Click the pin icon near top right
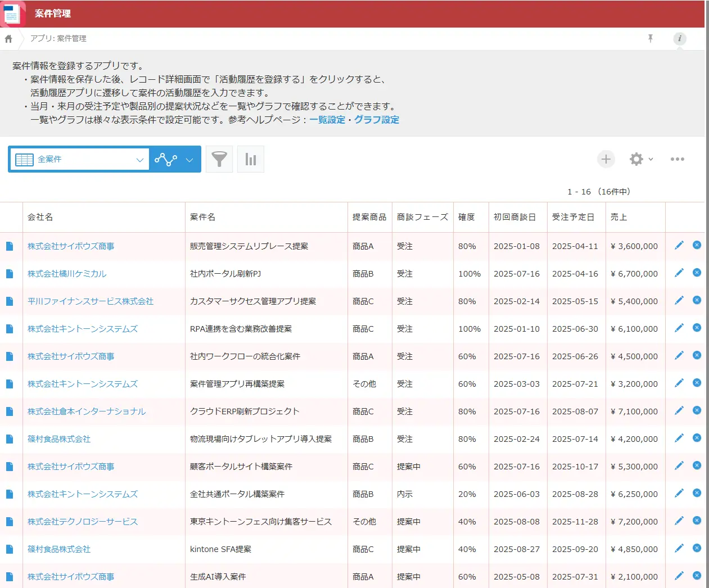709x588 pixels. click(651, 38)
